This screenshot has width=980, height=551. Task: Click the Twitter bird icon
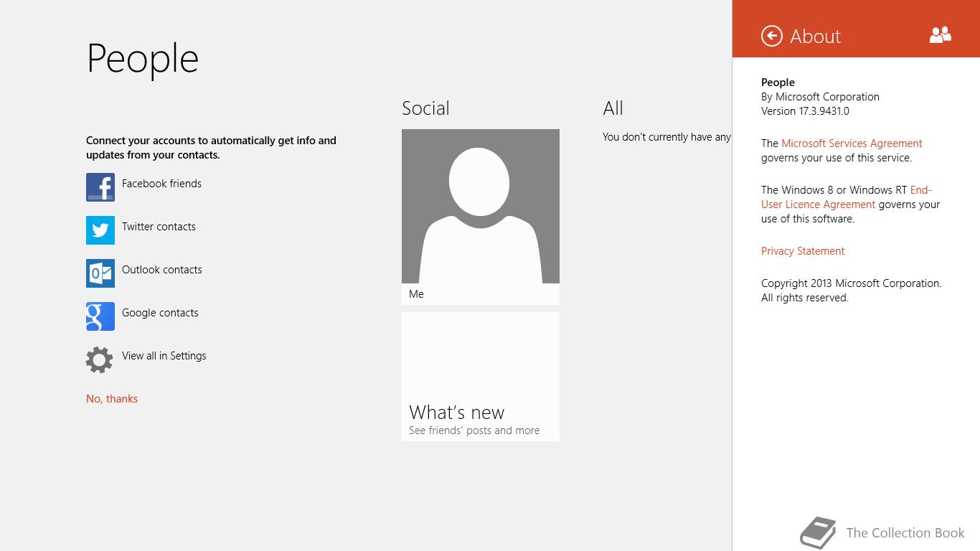click(100, 230)
